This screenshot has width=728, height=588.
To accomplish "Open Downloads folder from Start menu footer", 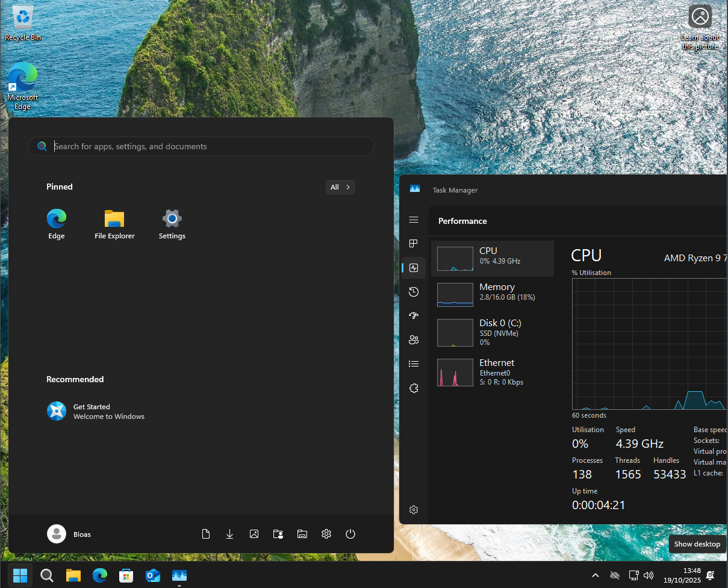I will (230, 534).
